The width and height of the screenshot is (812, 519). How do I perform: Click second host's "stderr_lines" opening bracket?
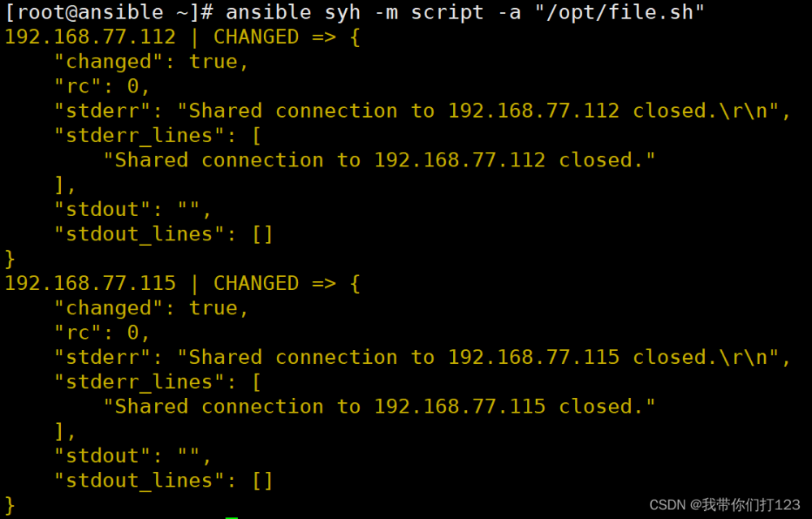[257, 383]
